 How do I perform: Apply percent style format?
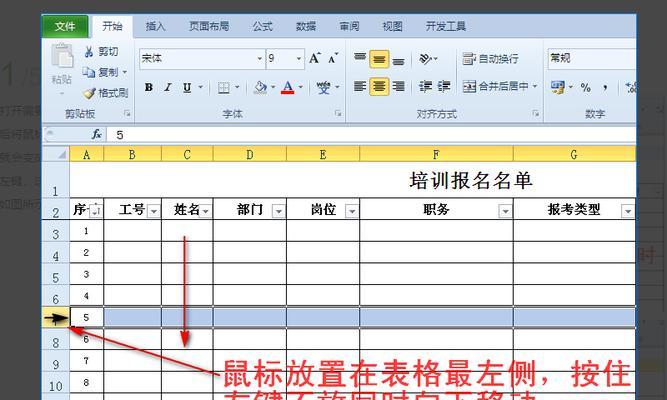tap(586, 88)
